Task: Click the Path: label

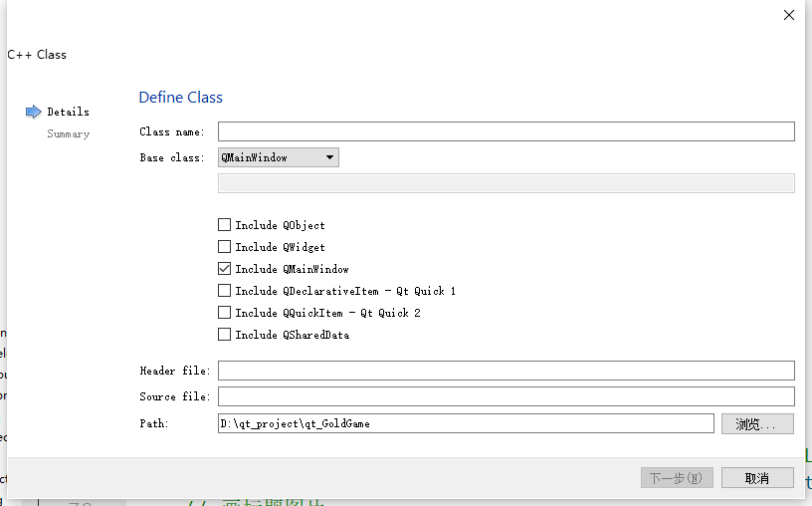Action: point(154,423)
